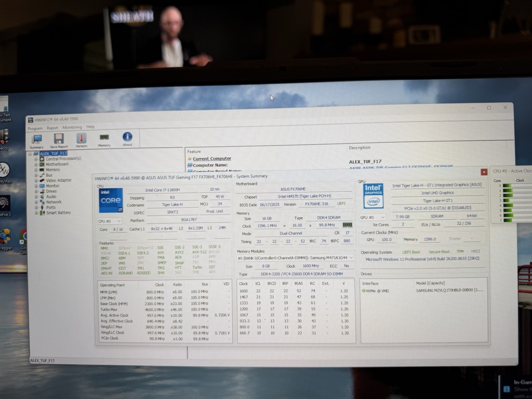Click the Turbo Max operating point row

point(165,309)
